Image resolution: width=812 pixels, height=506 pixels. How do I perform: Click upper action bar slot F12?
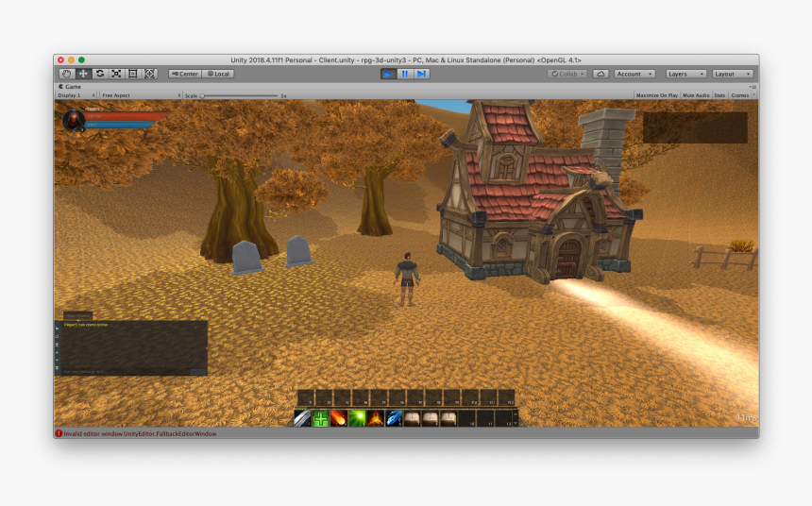pos(506,397)
